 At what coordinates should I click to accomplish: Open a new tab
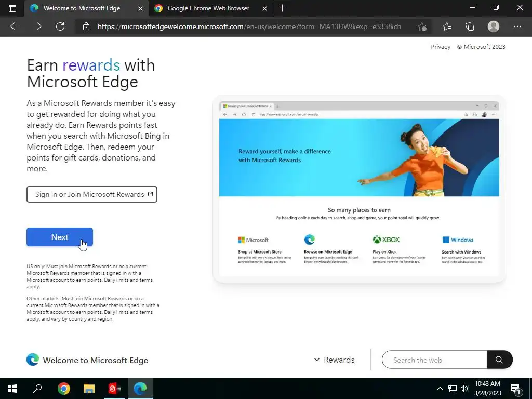tap(282, 8)
